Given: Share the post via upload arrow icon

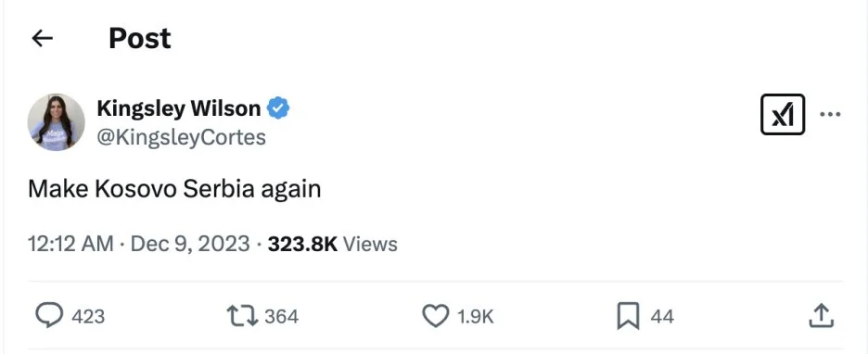Looking at the screenshot, I should [x=821, y=315].
